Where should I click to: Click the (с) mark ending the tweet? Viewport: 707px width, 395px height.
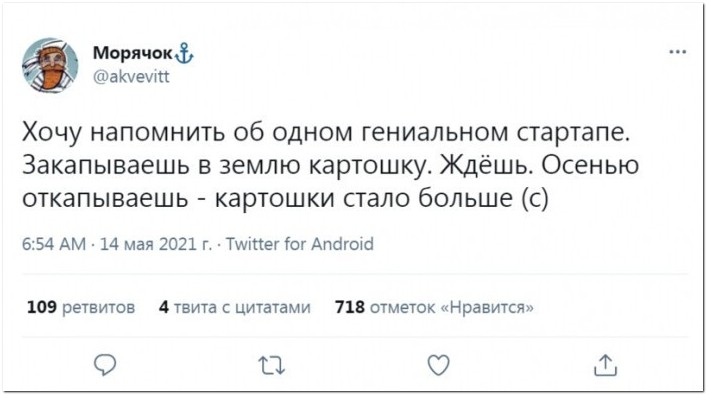[x=535, y=198]
